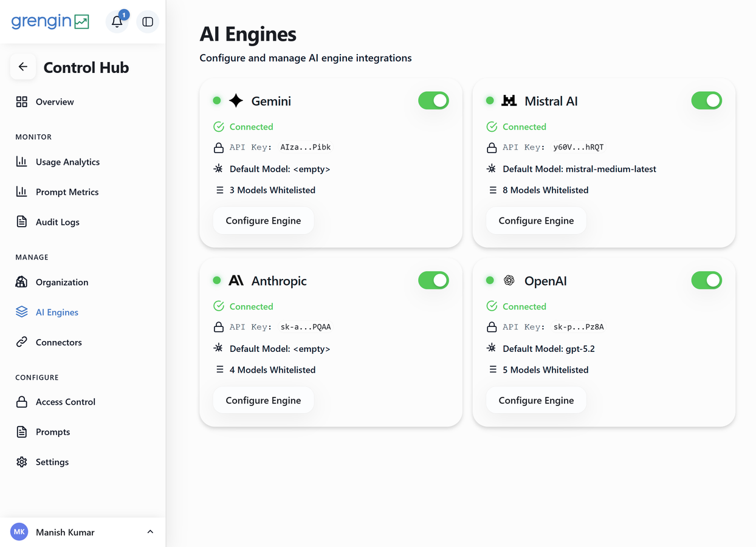Turn off the Anthropic engine toggle
The height and width of the screenshot is (547, 756).
pos(433,281)
